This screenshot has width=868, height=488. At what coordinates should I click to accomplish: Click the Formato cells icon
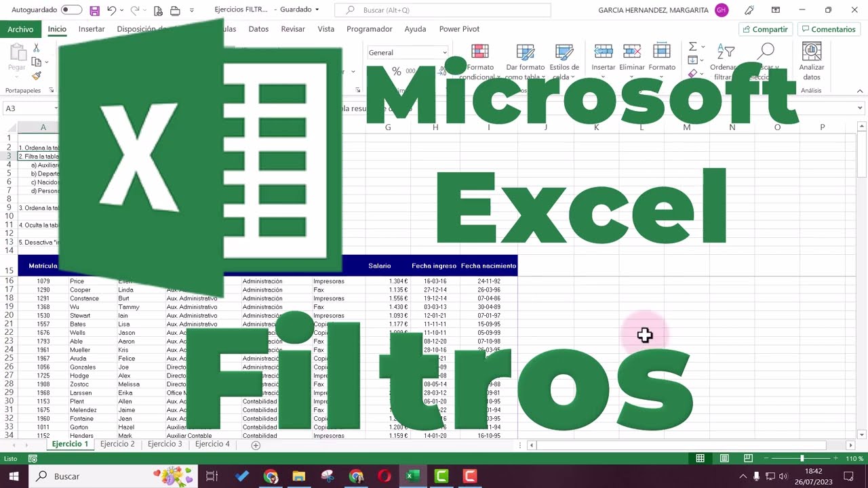click(x=662, y=52)
